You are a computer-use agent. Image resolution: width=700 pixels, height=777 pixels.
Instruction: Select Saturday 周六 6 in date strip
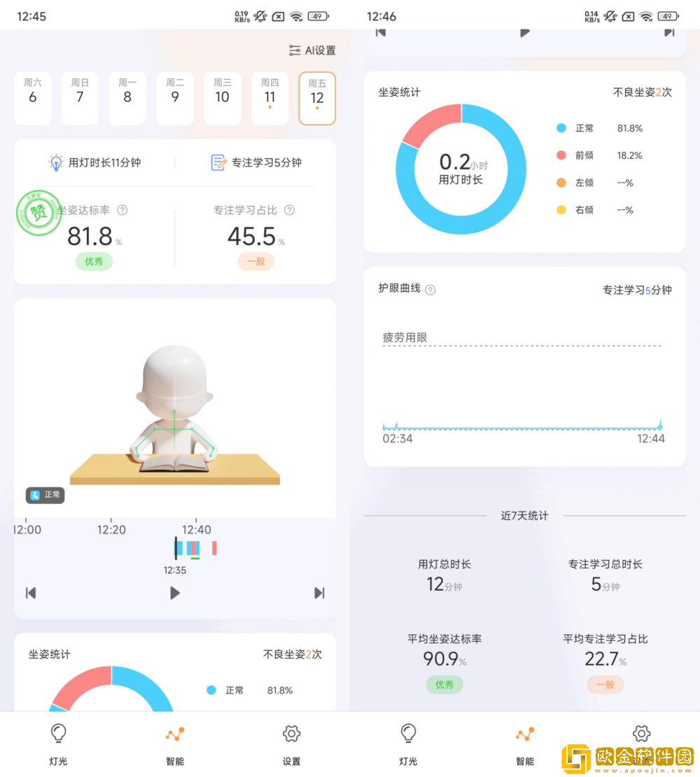point(33,98)
